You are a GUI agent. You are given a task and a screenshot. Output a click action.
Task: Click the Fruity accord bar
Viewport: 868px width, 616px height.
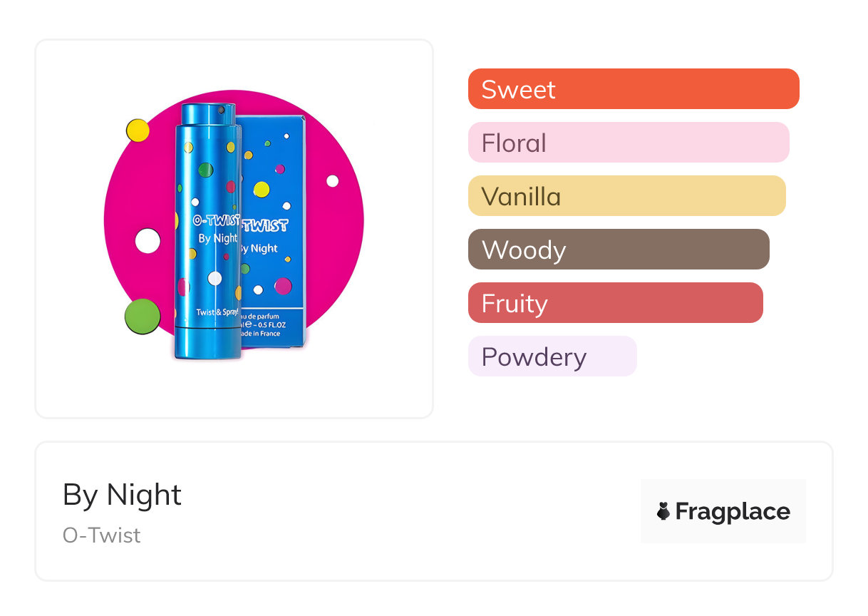pyautogui.click(x=615, y=303)
